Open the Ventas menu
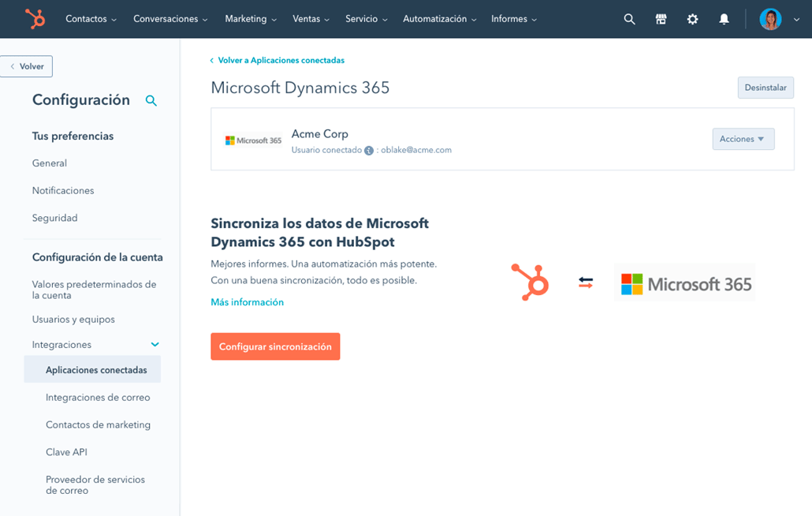The image size is (812, 516). coord(311,19)
